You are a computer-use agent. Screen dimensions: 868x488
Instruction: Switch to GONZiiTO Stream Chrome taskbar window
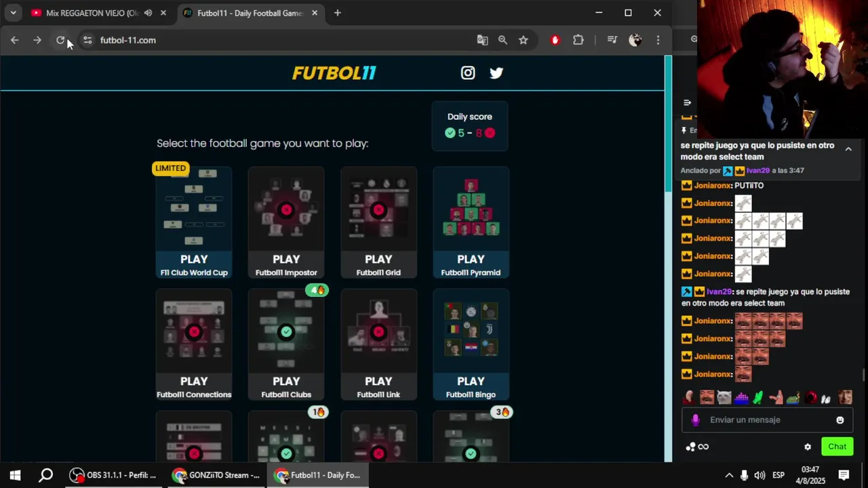point(216,475)
